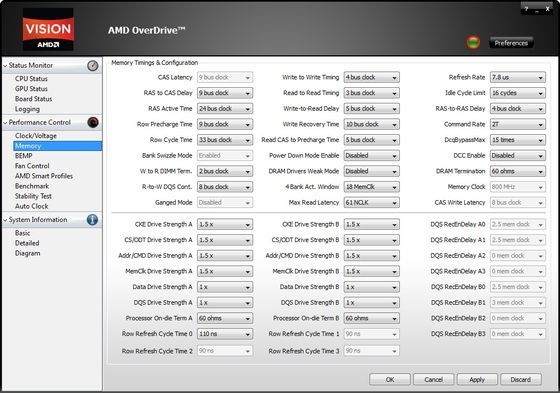Screen dimensions: 560x393
Task: Open the RAS Active Time dropdown
Action: (225, 109)
